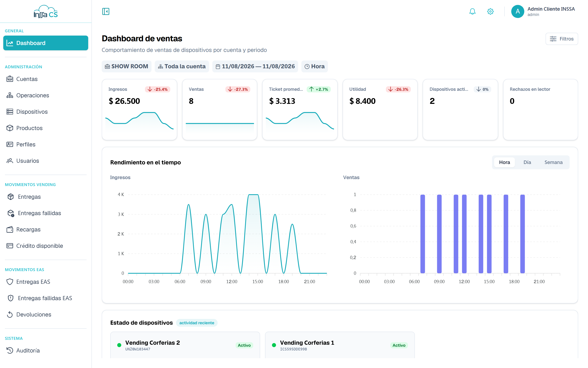Screen dimensions: 588x368
Task: Click the Admin user avatar
Action: click(518, 11)
